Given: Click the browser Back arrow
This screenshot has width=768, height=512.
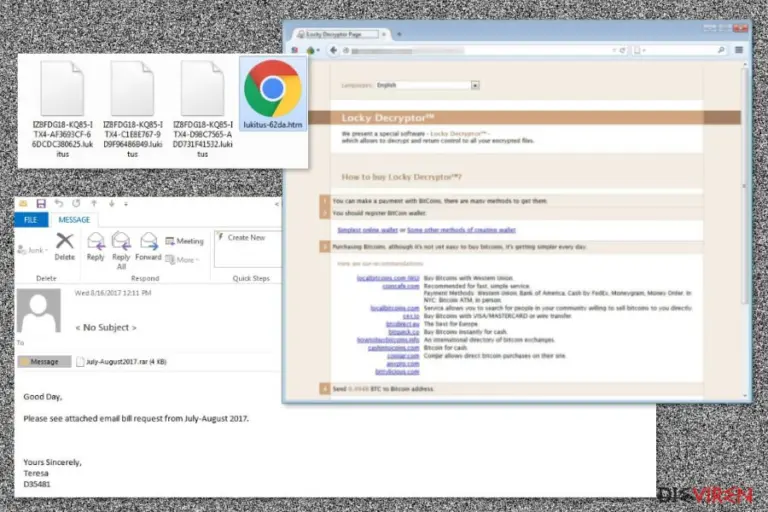Looking at the screenshot, I should coord(334,50).
